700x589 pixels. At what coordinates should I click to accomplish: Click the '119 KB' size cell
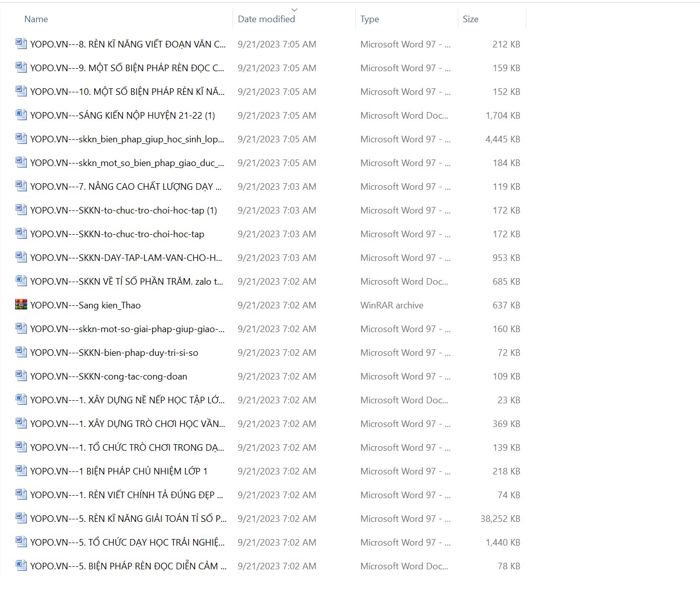pos(506,187)
